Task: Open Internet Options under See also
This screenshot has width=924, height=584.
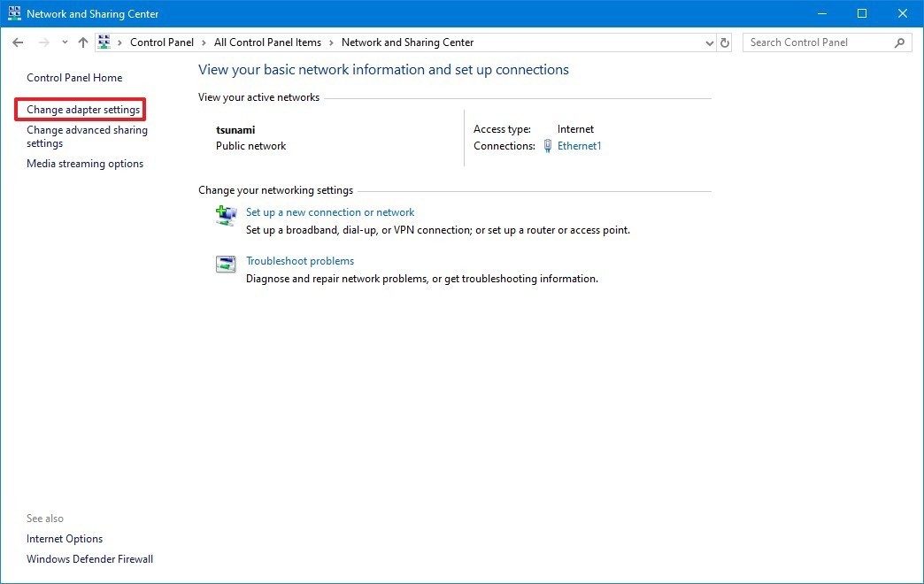Action: 64,539
